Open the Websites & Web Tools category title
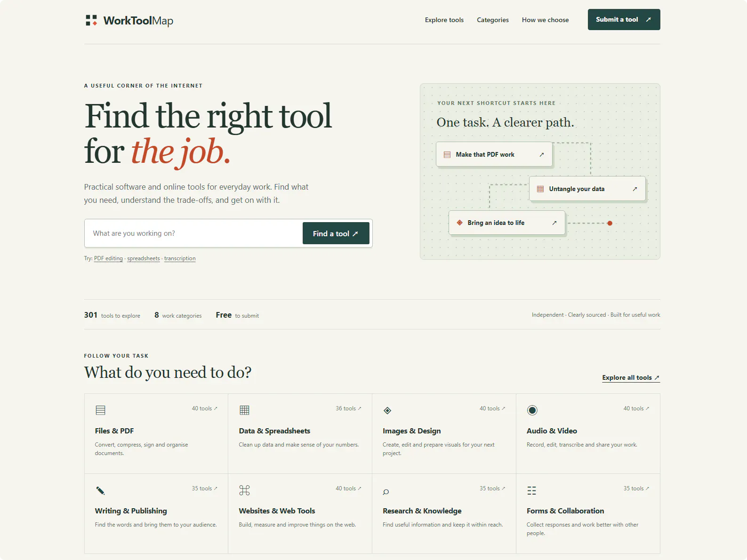The height and width of the screenshot is (560, 747). pyautogui.click(x=277, y=511)
